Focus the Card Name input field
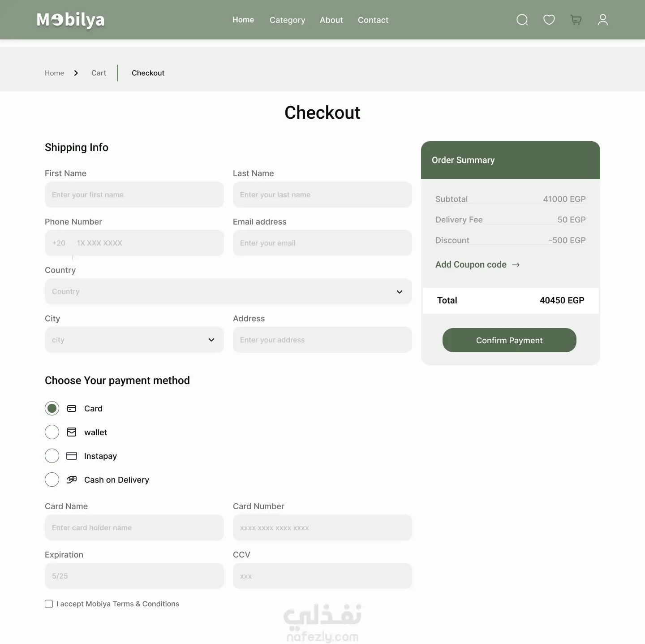645x644 pixels. (x=134, y=527)
